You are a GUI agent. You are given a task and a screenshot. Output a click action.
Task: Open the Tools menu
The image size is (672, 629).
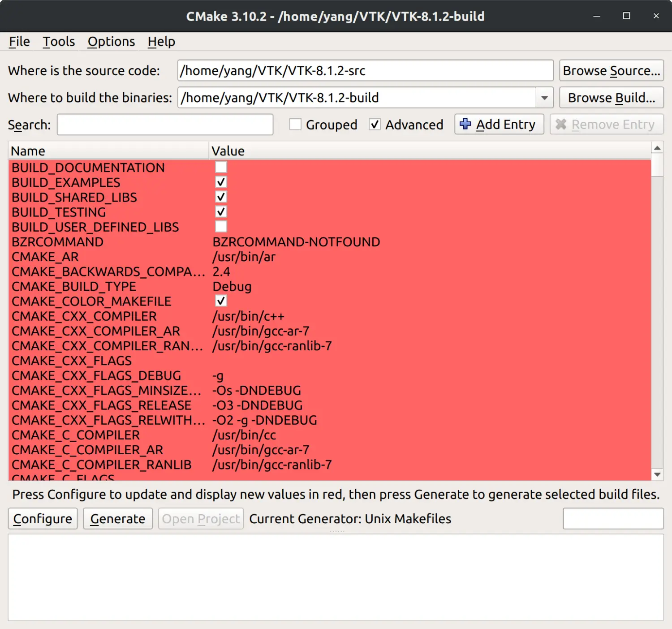point(59,42)
